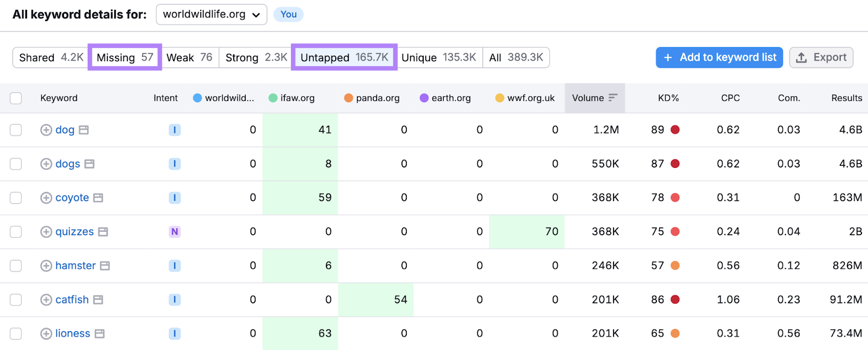Click the plus icon next to hamster
Viewport: 868px width, 350px height.
(x=46, y=265)
